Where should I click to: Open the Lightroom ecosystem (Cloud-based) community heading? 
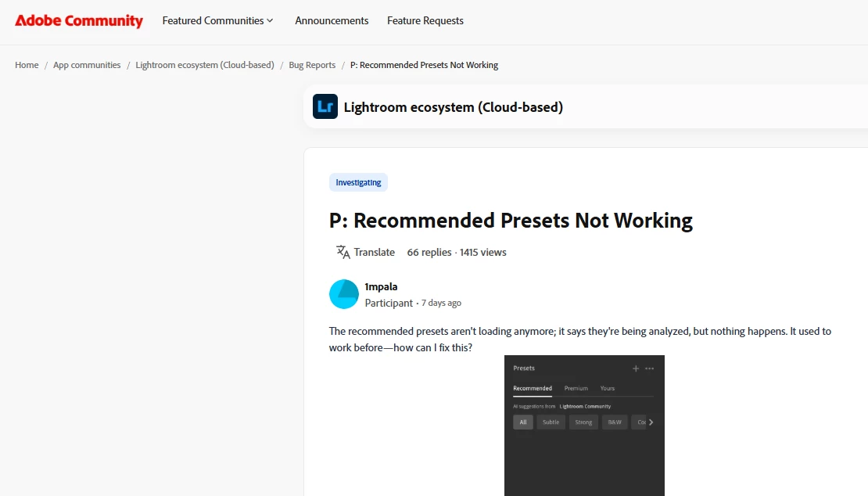pyautogui.click(x=454, y=107)
